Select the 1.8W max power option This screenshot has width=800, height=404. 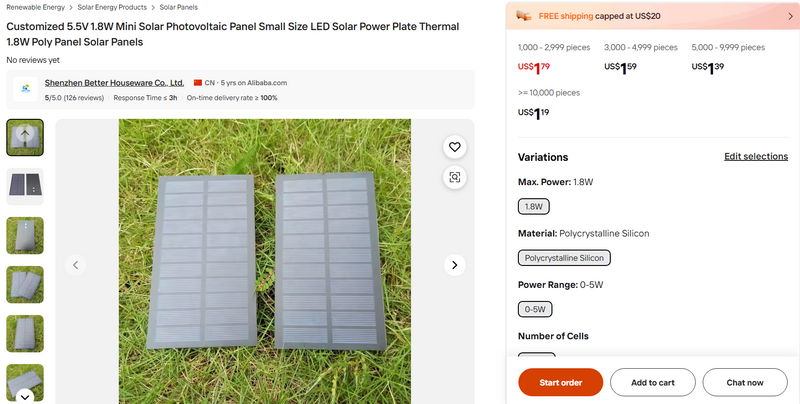(533, 207)
